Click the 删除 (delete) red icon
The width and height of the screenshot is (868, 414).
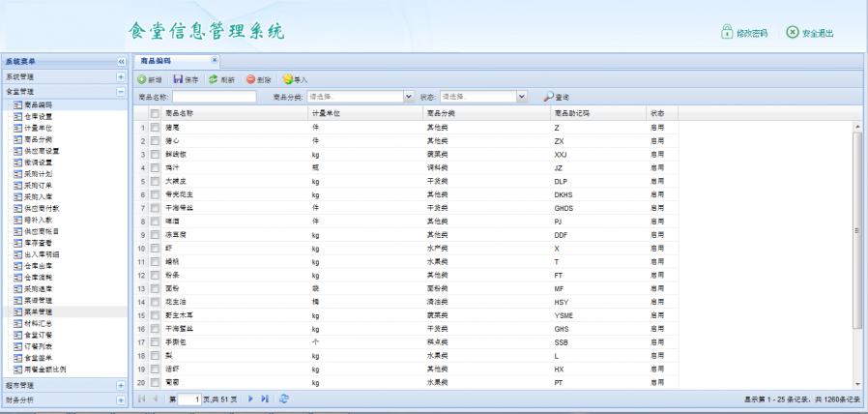(249, 78)
